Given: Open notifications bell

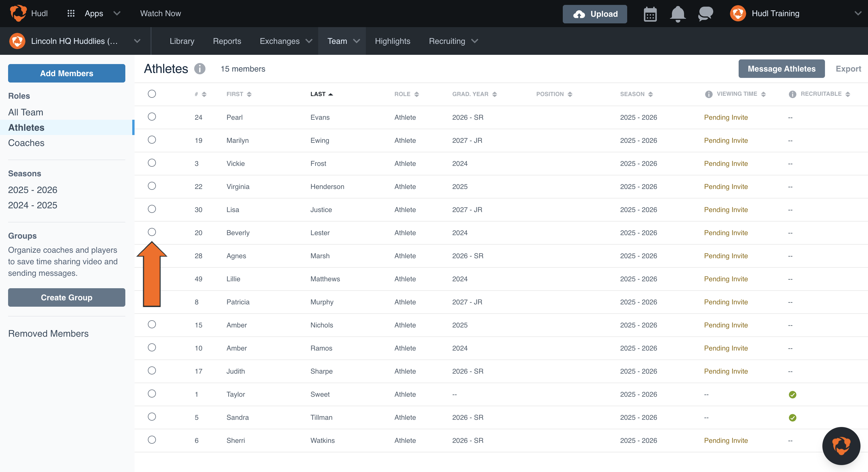Looking at the screenshot, I should tap(678, 14).
